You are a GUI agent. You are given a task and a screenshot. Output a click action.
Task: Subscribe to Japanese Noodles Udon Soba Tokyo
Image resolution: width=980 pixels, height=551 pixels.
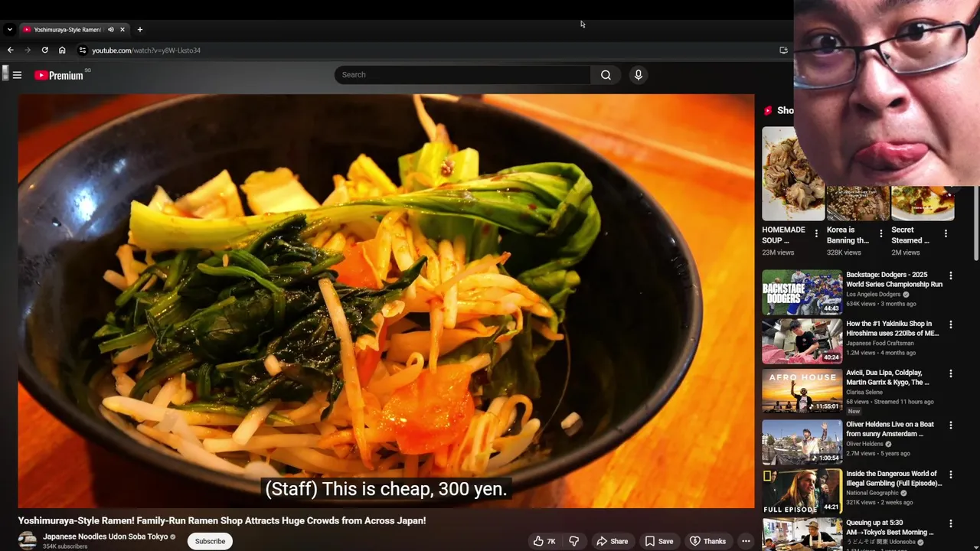pyautogui.click(x=210, y=541)
